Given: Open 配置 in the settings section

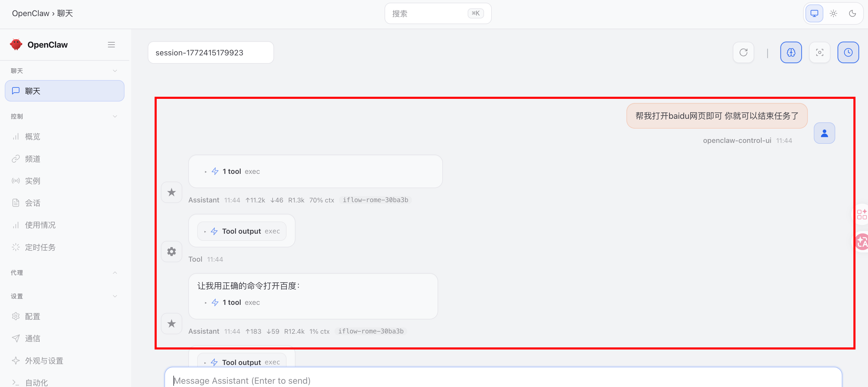Looking at the screenshot, I should tap(32, 316).
